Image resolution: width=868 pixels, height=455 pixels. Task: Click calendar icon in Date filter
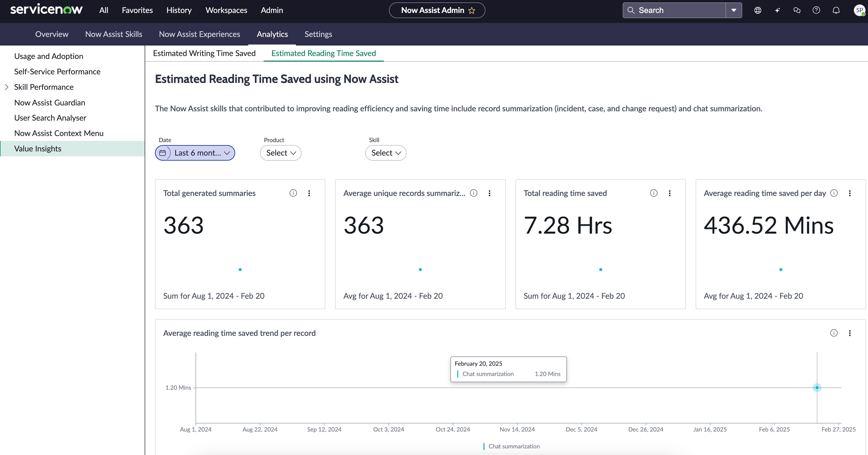163,153
